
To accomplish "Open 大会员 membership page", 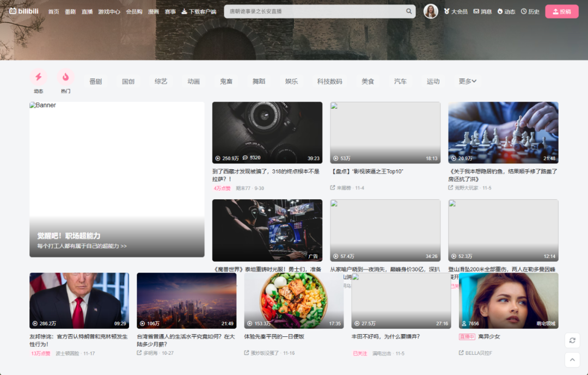I will [x=456, y=11].
